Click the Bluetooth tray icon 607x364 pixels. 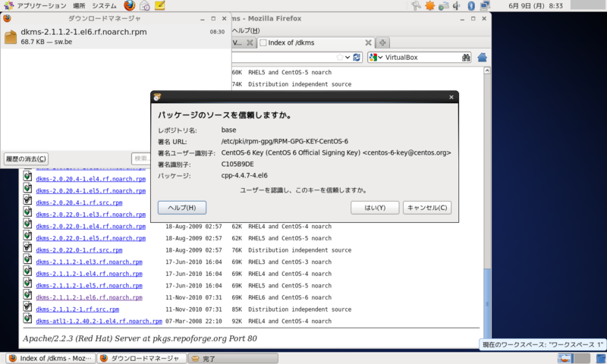tap(471, 5)
